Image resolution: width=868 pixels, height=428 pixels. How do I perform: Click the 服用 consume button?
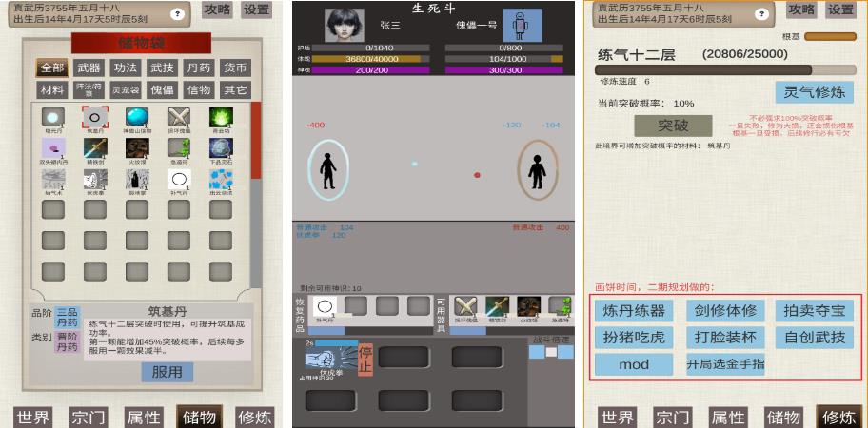tap(167, 372)
